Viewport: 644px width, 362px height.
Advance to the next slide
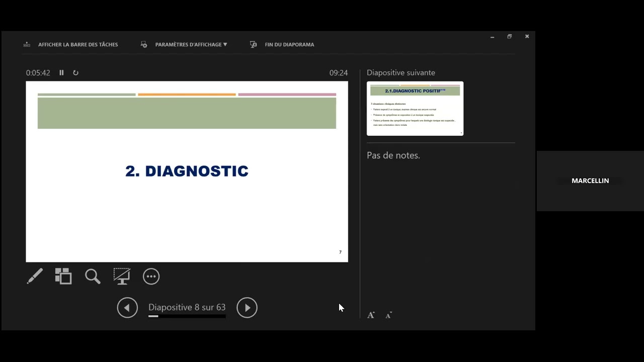pos(247,308)
